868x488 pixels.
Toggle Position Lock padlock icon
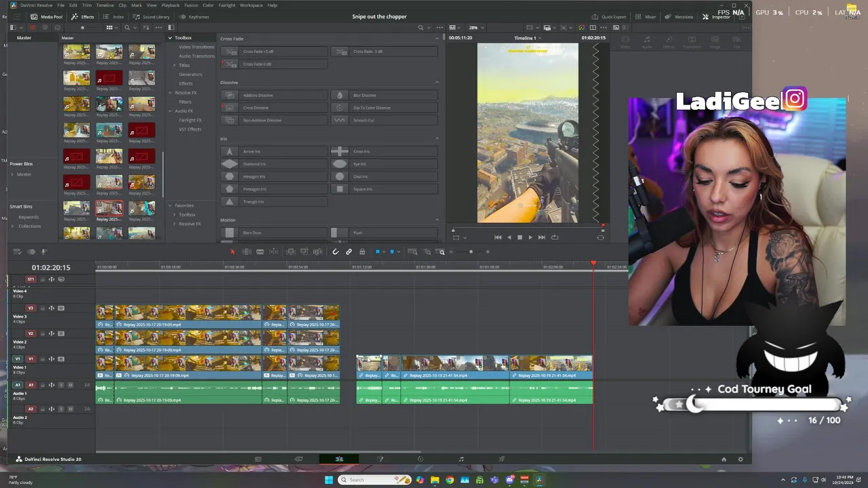[x=362, y=251]
